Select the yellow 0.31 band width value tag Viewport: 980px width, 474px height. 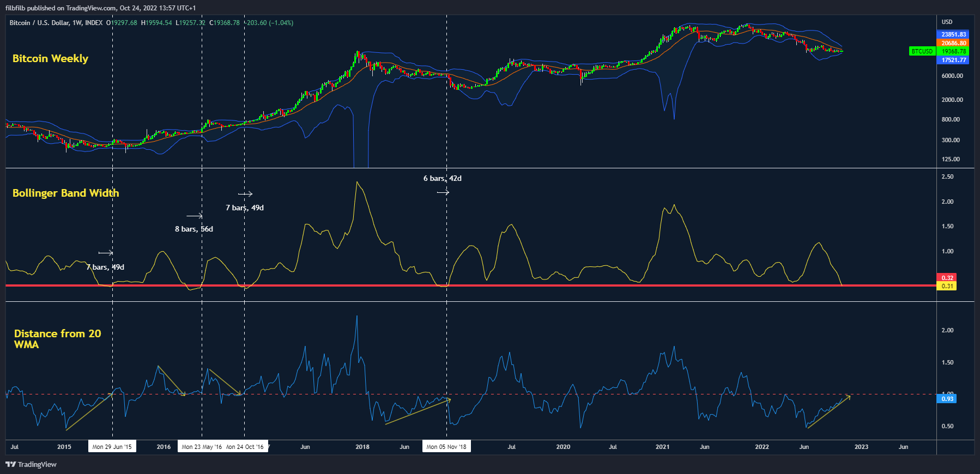947,286
